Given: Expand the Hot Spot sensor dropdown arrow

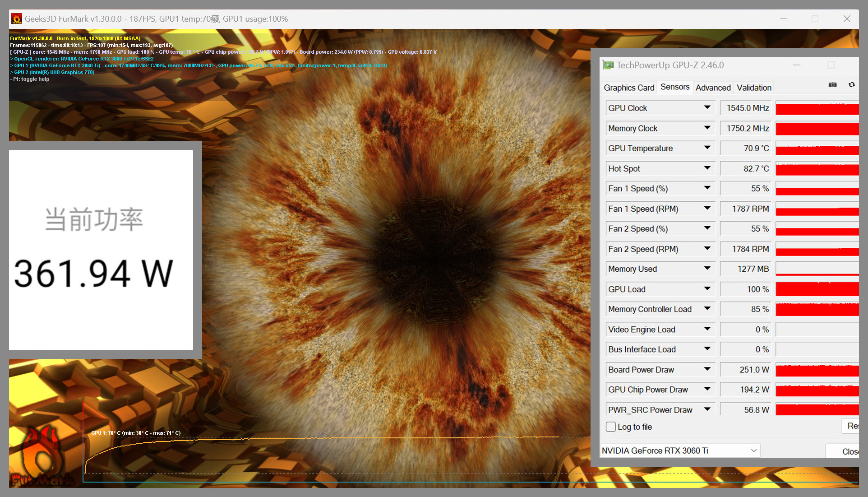Looking at the screenshot, I should point(707,168).
